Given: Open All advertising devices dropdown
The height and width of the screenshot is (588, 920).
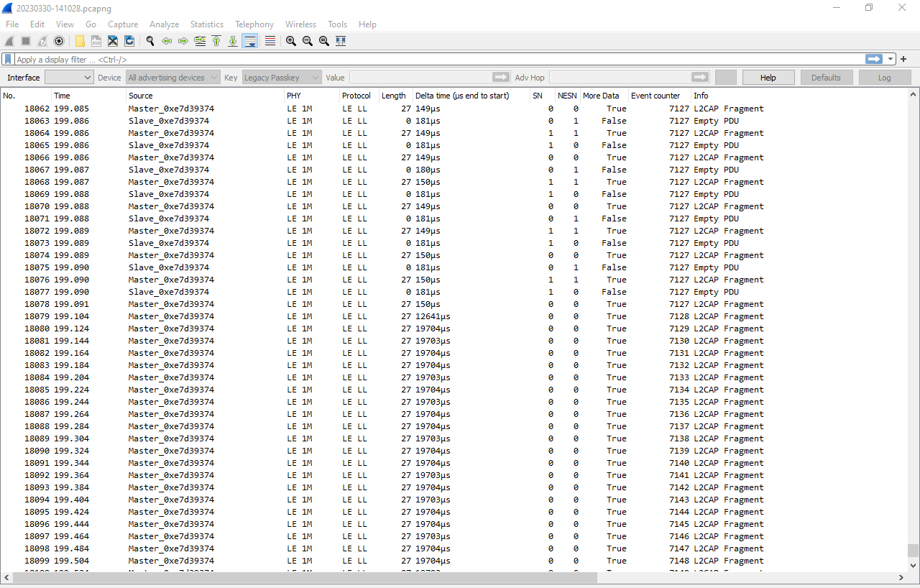Looking at the screenshot, I should (174, 78).
